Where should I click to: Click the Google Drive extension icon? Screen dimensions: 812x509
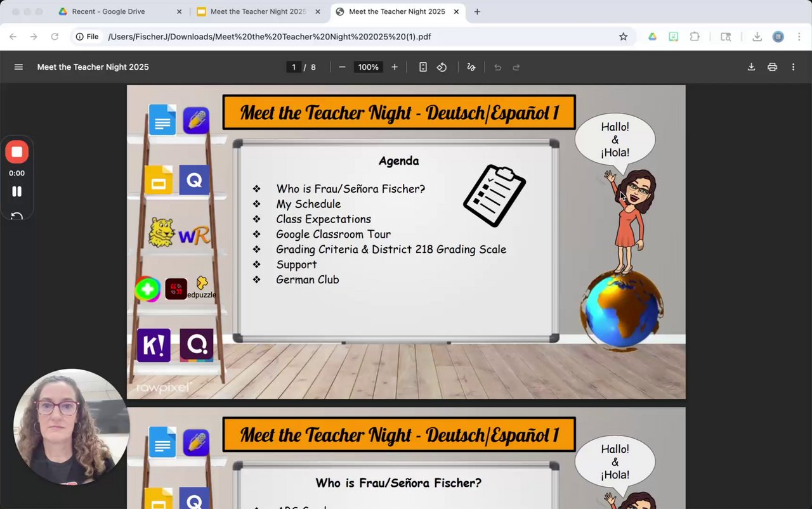pyautogui.click(x=652, y=37)
